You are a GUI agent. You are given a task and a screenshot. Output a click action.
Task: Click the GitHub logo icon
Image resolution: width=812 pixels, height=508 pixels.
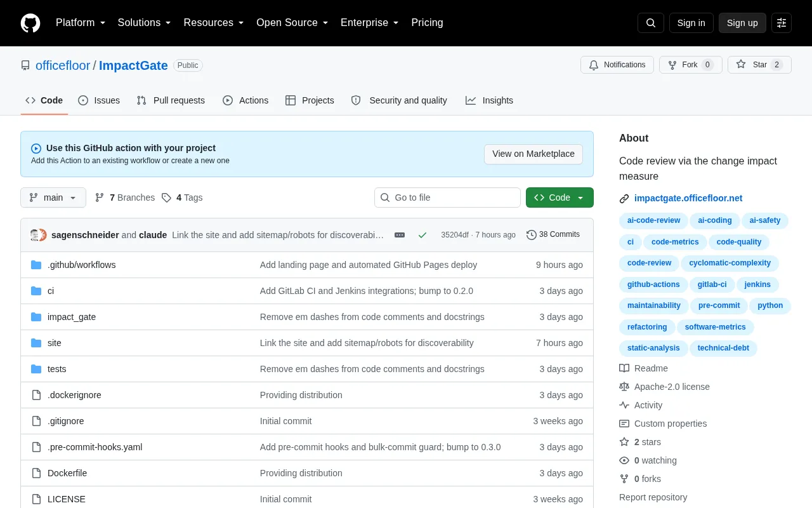pos(30,23)
